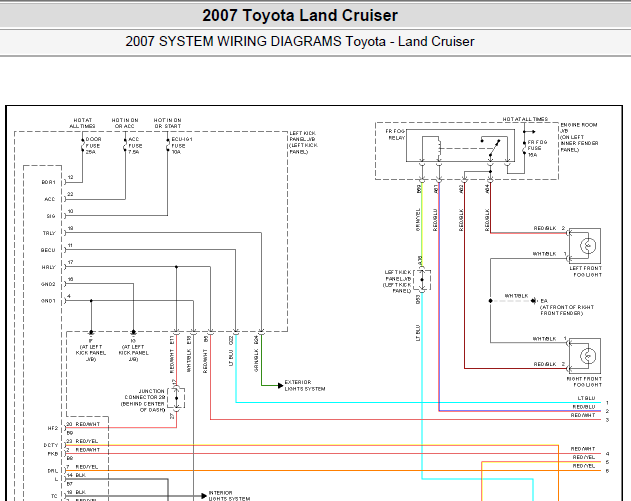Click the arrow pointing to EXTERIOR LIGHTS SYSTEM
This screenshot has width=631, height=501.
pos(280,386)
